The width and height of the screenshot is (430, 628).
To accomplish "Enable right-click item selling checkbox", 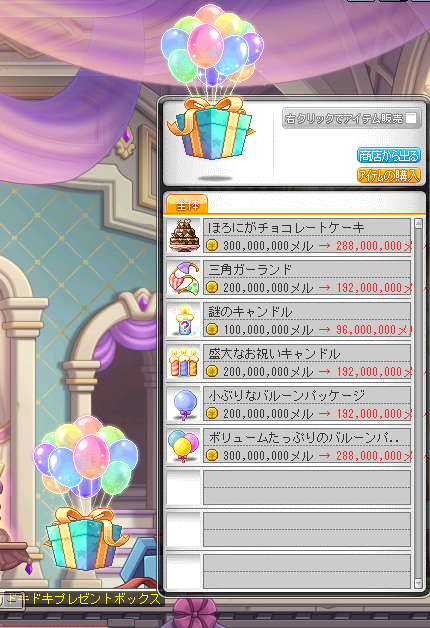I will pyautogui.click(x=411, y=118).
